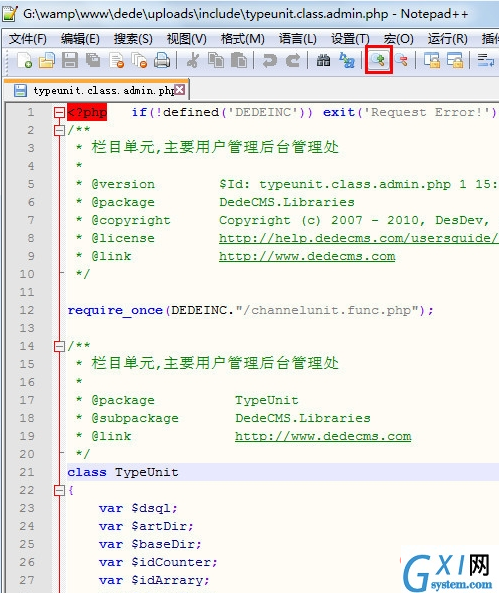The height and width of the screenshot is (593, 499).
Task: Click the @subpackage tag on line 18
Action: coord(135,418)
